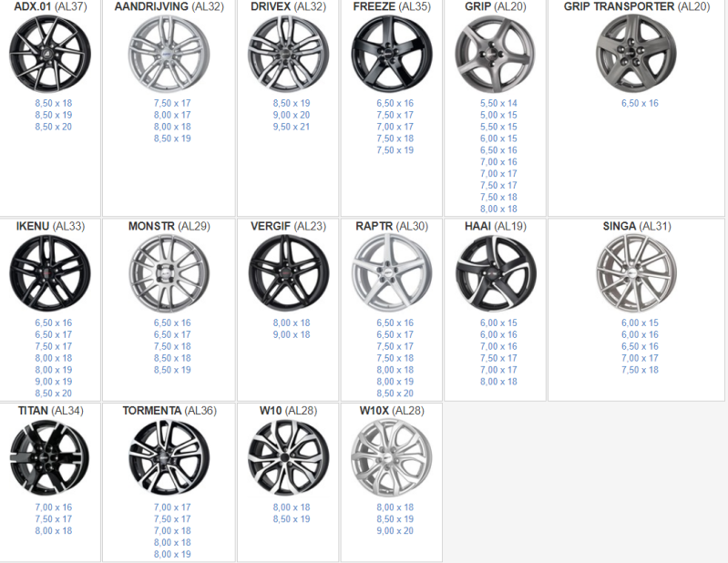The image size is (728, 563).
Task: Open the DRIVEX wheel image
Action: [x=288, y=54]
